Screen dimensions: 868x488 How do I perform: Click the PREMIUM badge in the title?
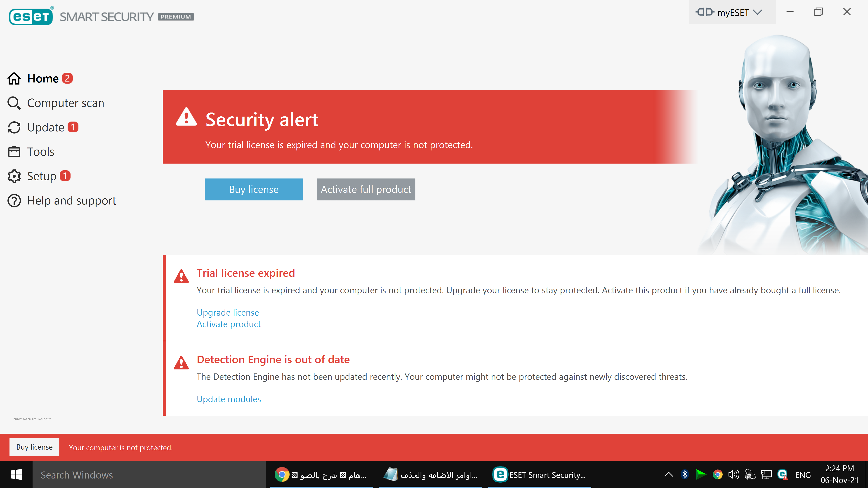pyautogui.click(x=176, y=16)
